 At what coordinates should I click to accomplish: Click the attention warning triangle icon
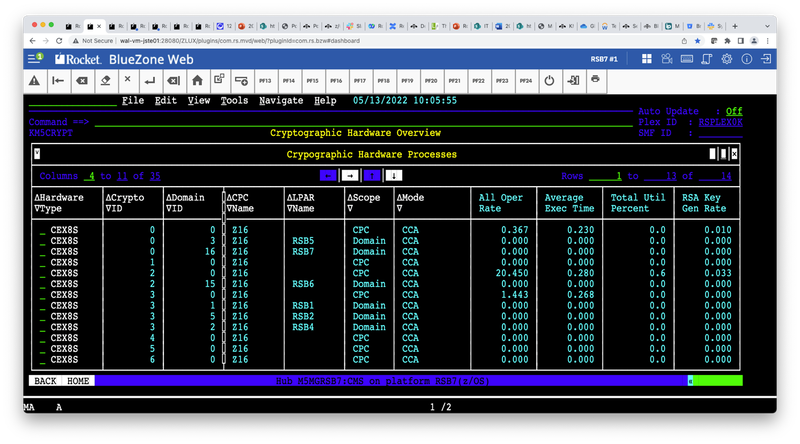(34, 81)
